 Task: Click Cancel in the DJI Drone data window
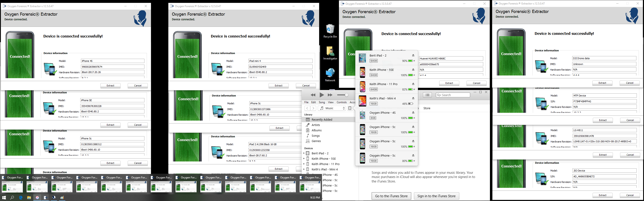click(x=629, y=83)
